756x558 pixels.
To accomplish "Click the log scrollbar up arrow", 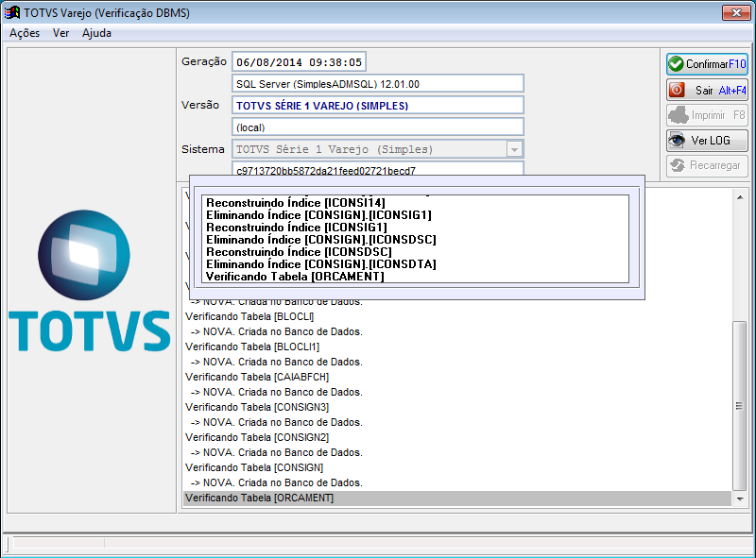I will [x=740, y=197].
